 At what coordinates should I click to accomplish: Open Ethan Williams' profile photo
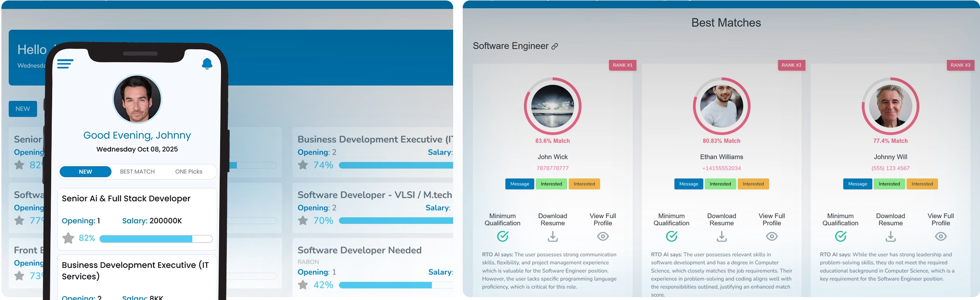[x=721, y=106]
